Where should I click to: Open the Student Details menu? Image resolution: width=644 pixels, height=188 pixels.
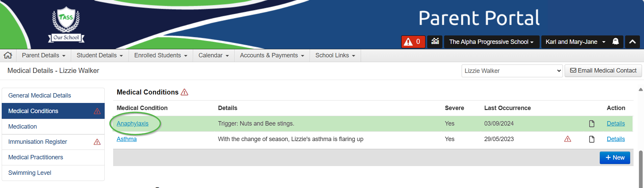(x=100, y=55)
